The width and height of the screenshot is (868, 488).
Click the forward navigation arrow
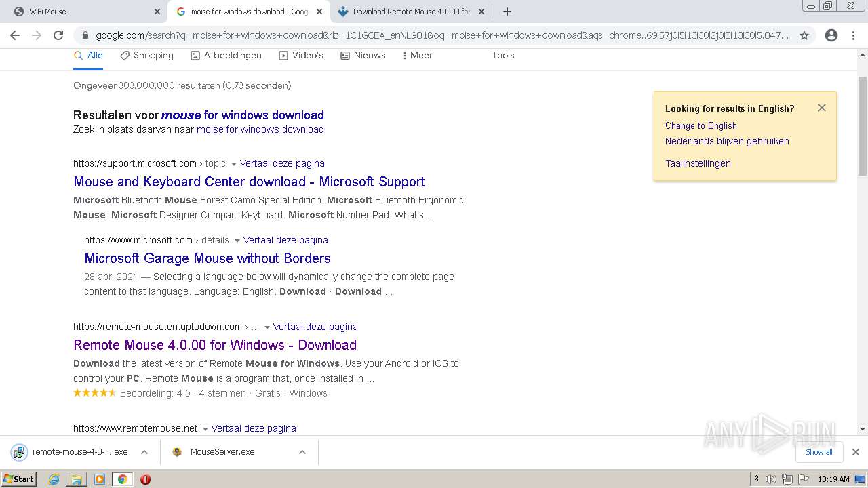point(37,35)
